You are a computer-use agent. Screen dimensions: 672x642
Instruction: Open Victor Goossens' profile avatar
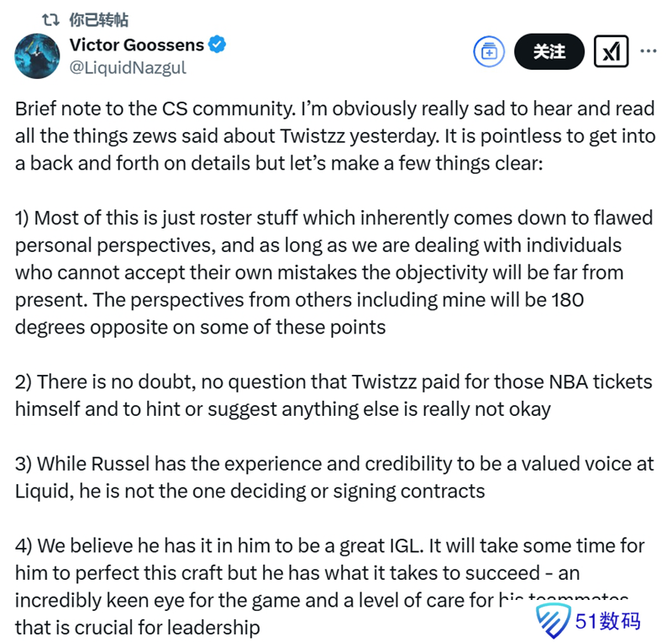pyautogui.click(x=37, y=56)
